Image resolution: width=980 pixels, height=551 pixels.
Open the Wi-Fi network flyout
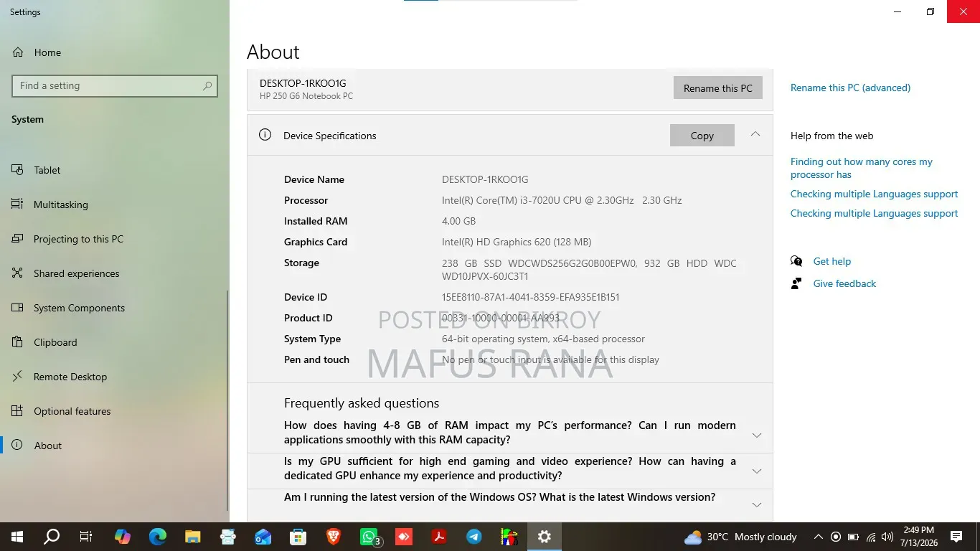pos(871,537)
